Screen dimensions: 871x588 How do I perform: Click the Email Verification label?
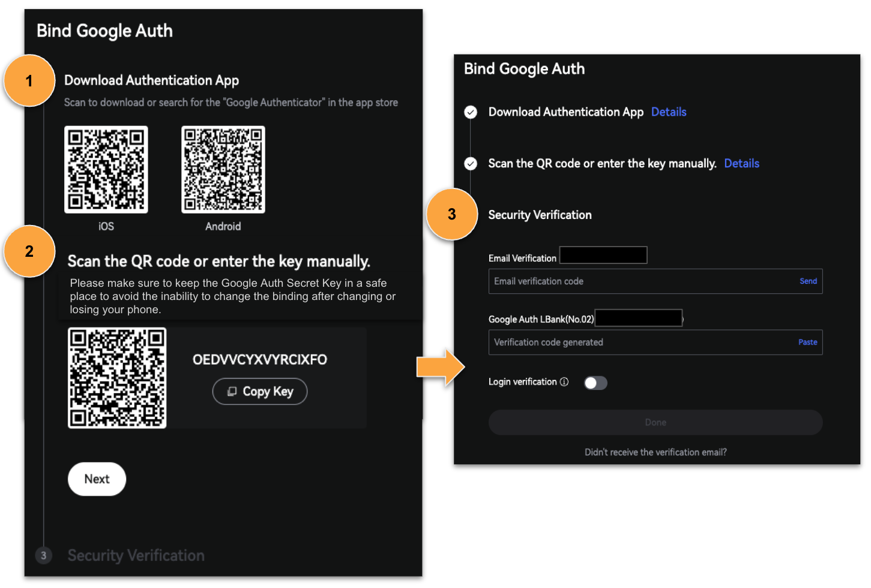[x=522, y=258]
